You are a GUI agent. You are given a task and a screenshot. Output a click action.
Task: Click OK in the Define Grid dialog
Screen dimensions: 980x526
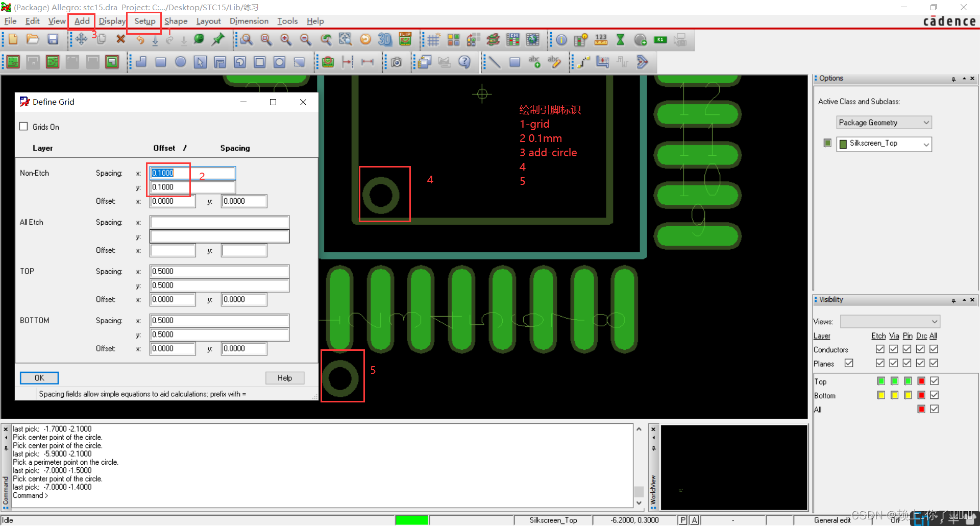tap(39, 378)
